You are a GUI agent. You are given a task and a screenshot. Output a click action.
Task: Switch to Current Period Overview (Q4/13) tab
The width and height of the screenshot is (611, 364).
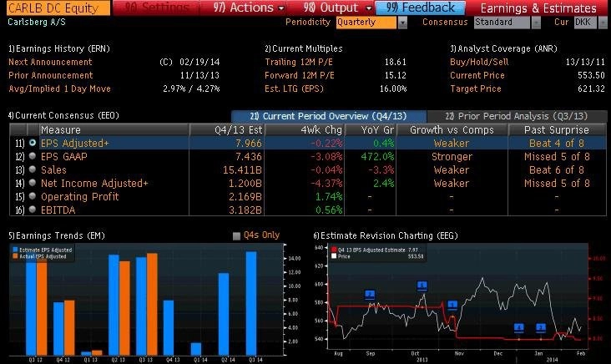pyautogui.click(x=329, y=116)
